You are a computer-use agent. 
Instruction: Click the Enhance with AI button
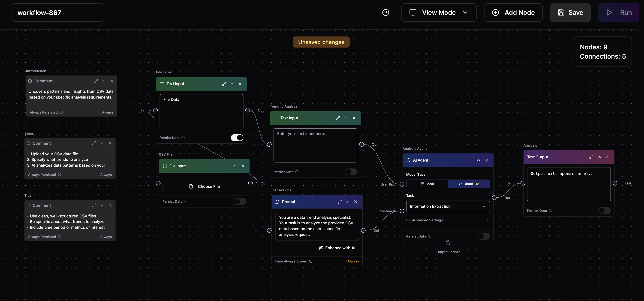337,248
